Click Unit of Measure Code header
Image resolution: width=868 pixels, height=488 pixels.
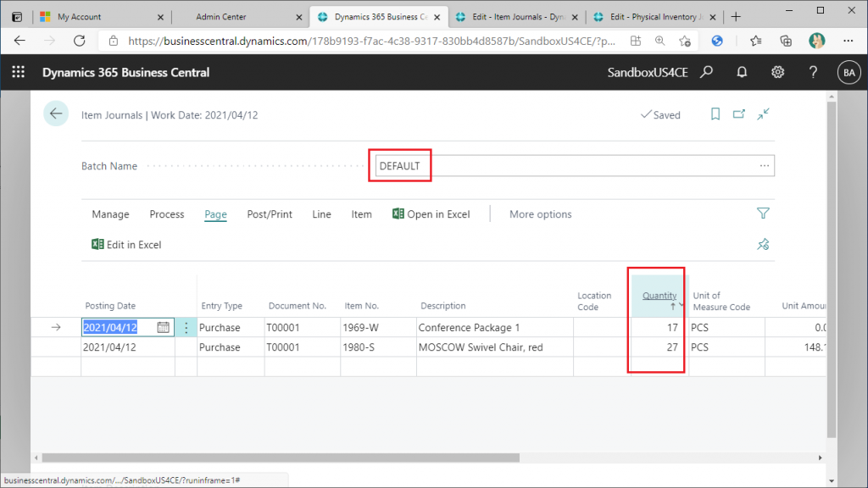click(721, 301)
